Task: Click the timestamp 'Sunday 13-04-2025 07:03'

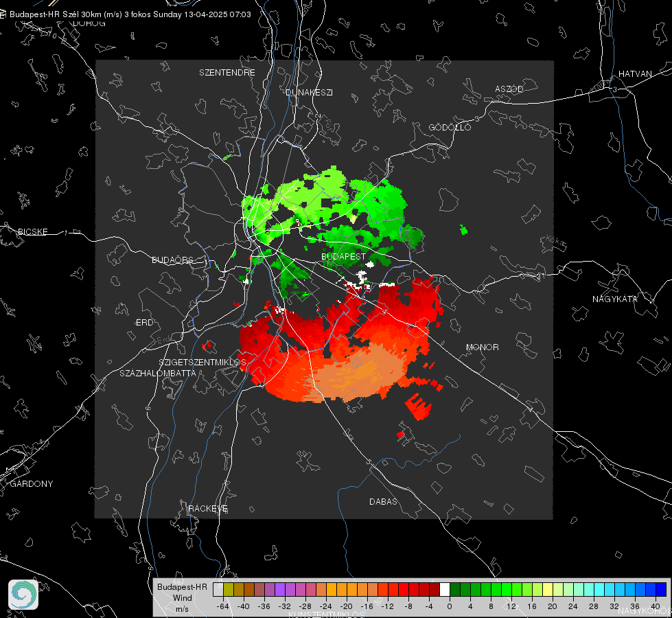Action: click(x=202, y=14)
